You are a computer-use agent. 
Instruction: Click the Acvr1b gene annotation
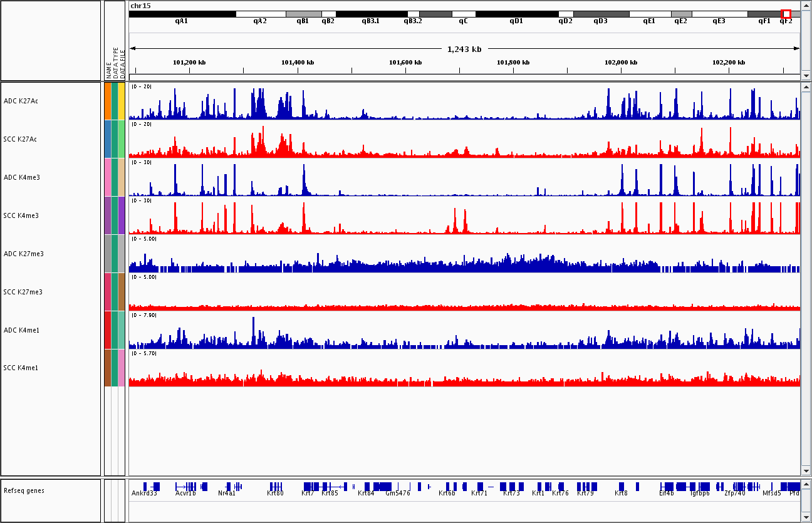coord(186,487)
